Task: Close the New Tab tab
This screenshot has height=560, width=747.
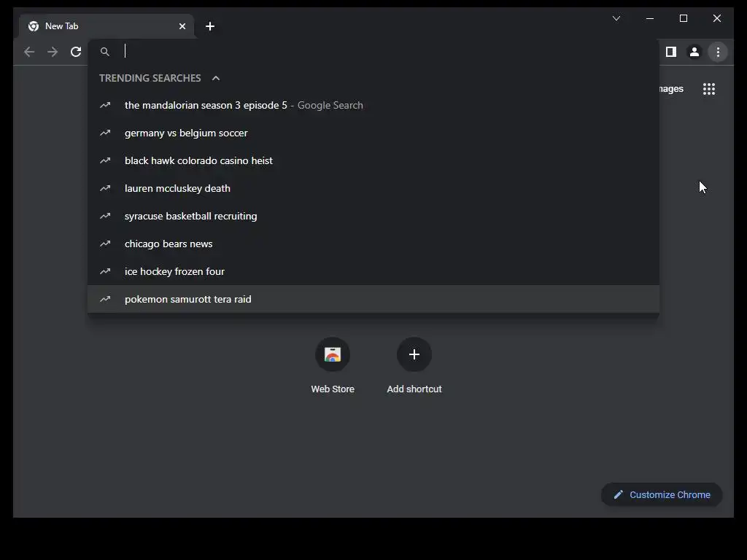Action: coord(182,26)
